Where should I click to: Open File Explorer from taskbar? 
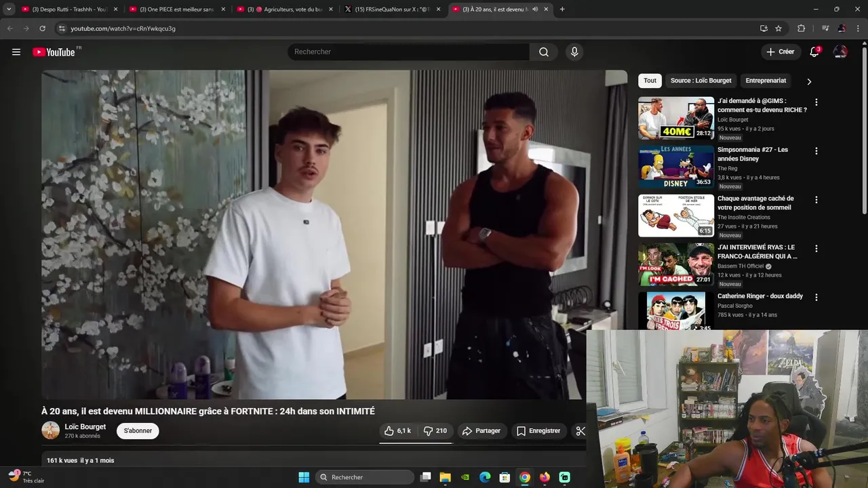446,477
